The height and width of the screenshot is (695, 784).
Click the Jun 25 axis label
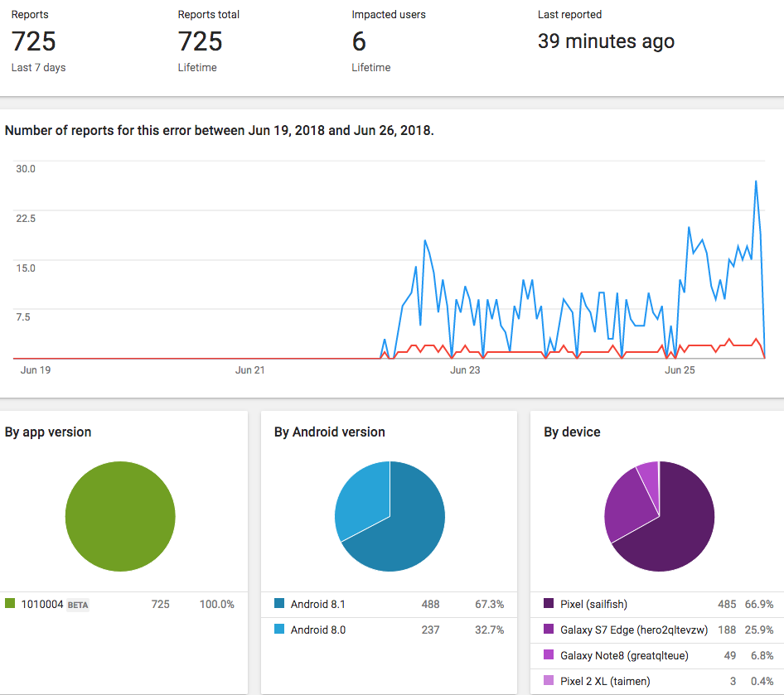(680, 370)
